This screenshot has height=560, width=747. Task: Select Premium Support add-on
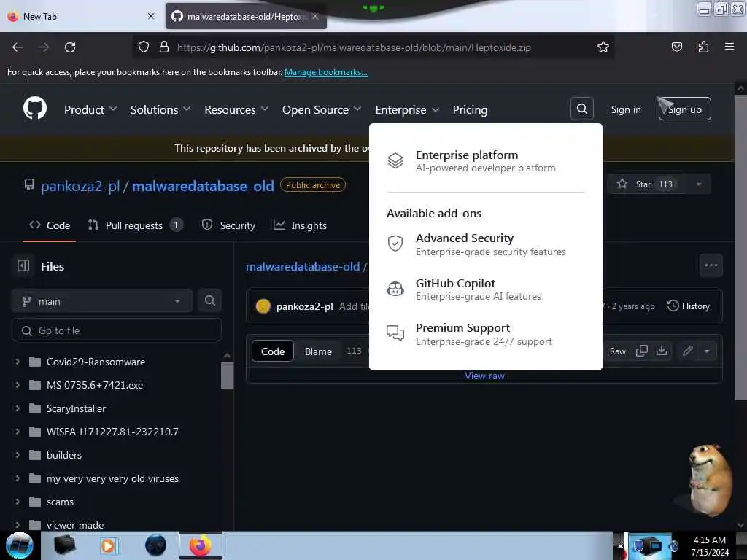[x=485, y=334]
